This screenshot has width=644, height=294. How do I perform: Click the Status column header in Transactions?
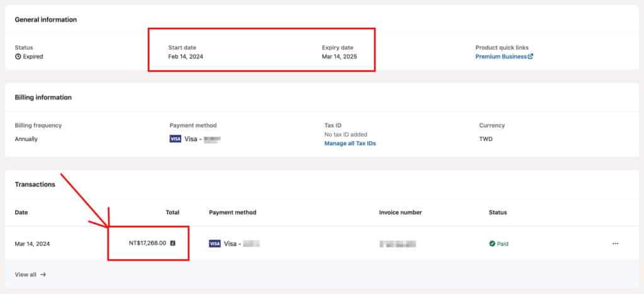click(498, 213)
